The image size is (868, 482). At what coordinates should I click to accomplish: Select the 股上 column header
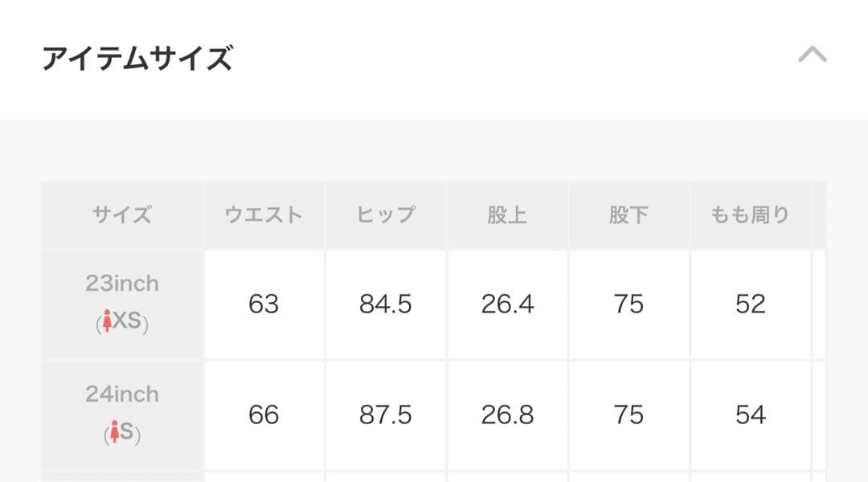[x=507, y=214]
